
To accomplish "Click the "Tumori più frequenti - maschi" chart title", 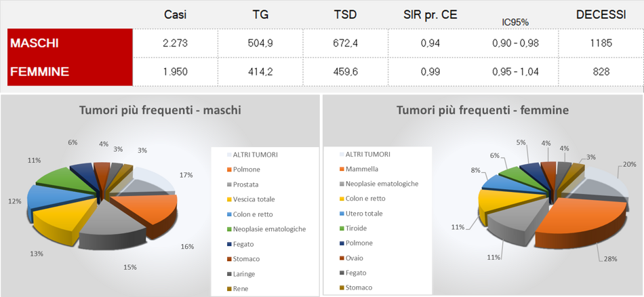I will 160,110.
